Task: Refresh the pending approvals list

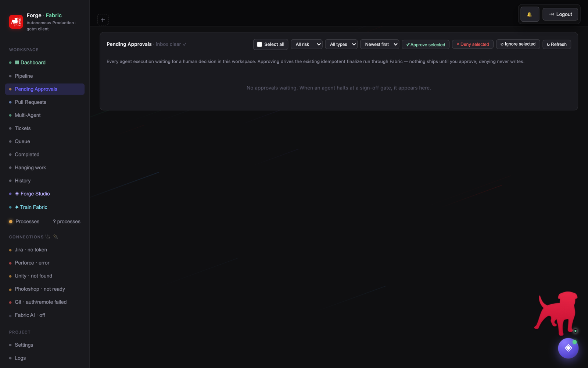Action: coord(557,45)
